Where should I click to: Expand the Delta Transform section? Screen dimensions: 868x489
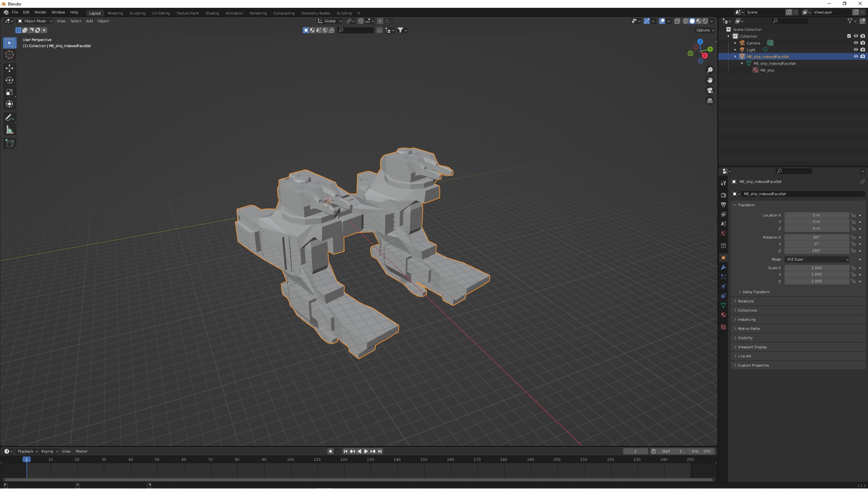coord(756,292)
